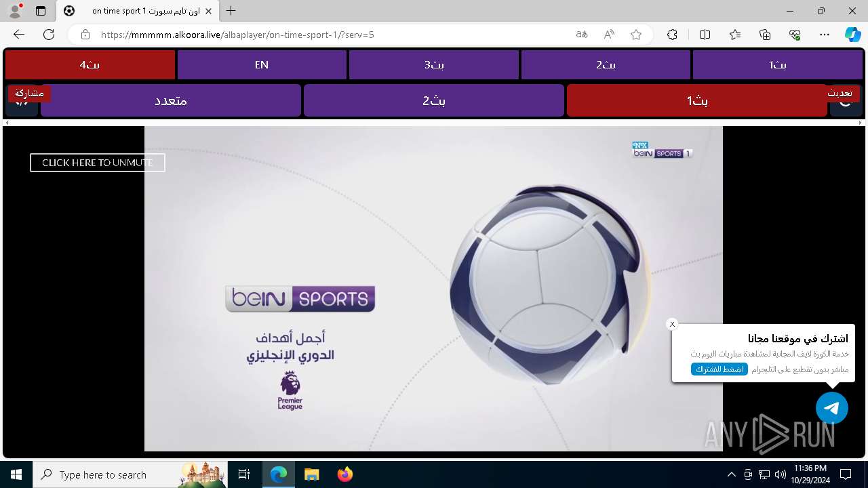The width and height of the screenshot is (868, 488).
Task: Toggle the split screen icon
Action: tap(705, 35)
